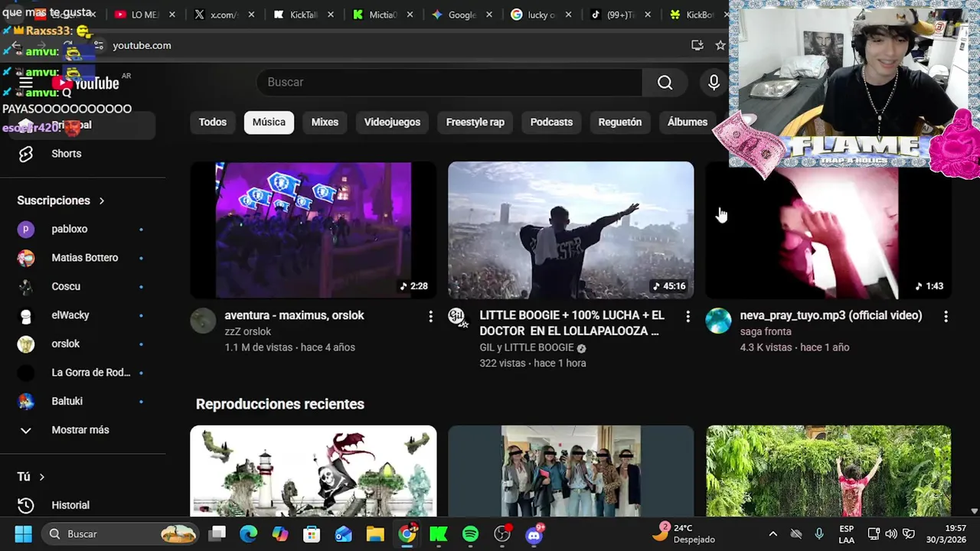Open options menu for LITTLE BOOGIE Lollapalooza video

click(x=688, y=316)
